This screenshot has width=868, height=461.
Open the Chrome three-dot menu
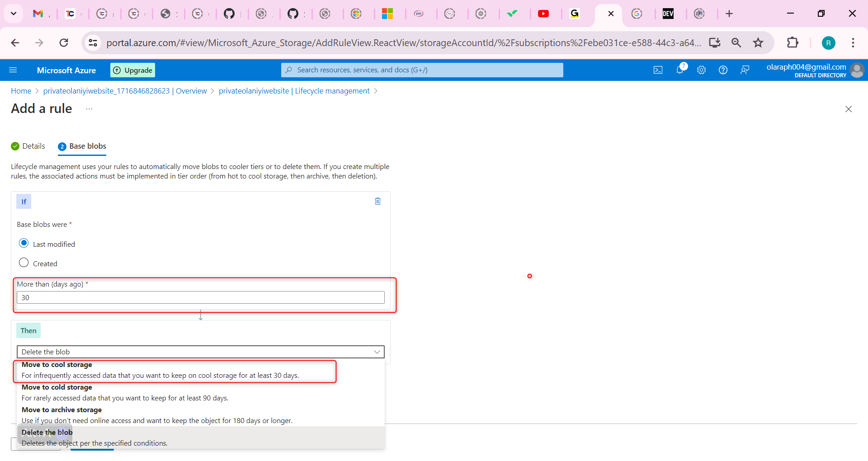click(x=853, y=43)
